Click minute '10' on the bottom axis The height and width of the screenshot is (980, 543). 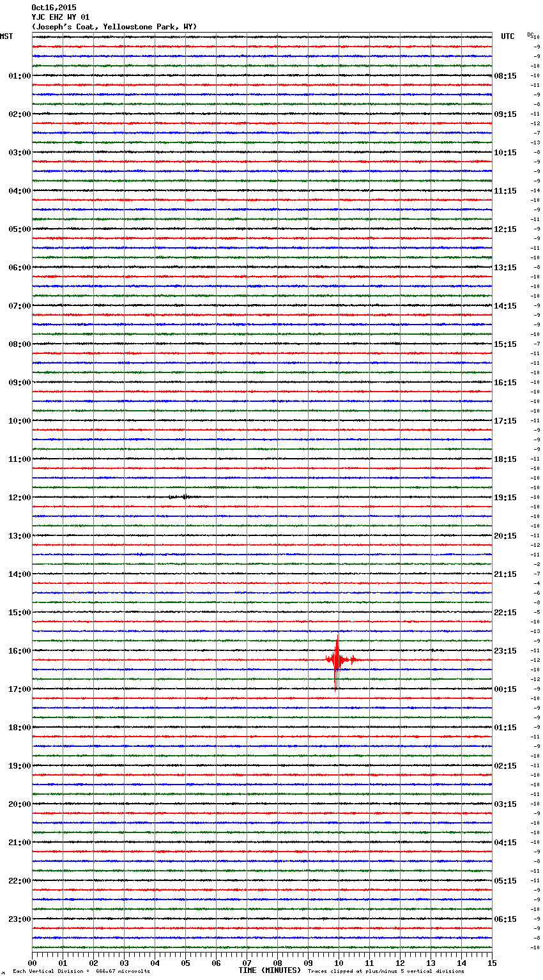pyautogui.click(x=339, y=963)
